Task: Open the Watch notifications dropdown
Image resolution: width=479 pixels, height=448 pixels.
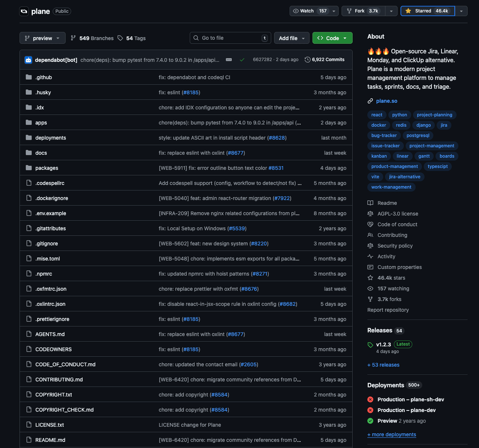Action: point(314,11)
